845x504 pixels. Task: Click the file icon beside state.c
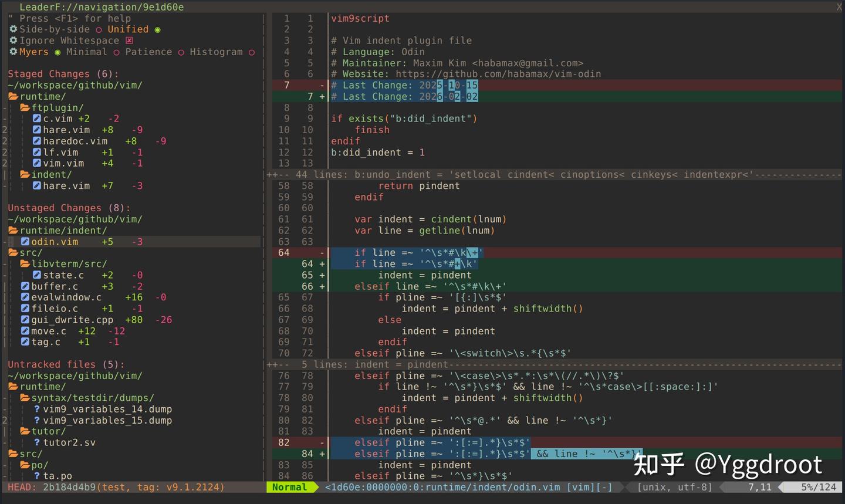point(37,275)
